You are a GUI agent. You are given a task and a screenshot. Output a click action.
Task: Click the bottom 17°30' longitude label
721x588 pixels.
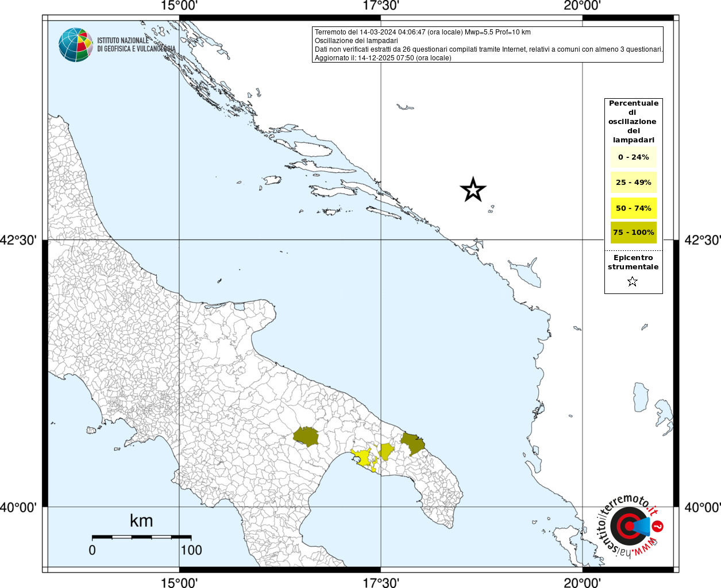coord(380,582)
